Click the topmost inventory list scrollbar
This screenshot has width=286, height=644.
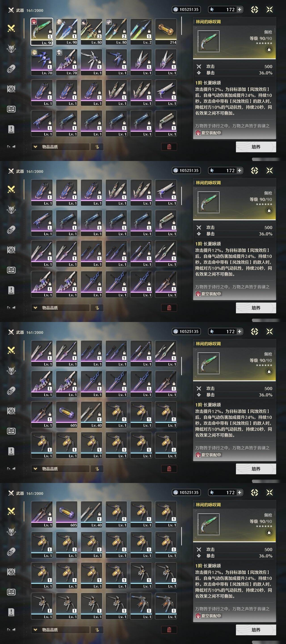tap(181, 26)
